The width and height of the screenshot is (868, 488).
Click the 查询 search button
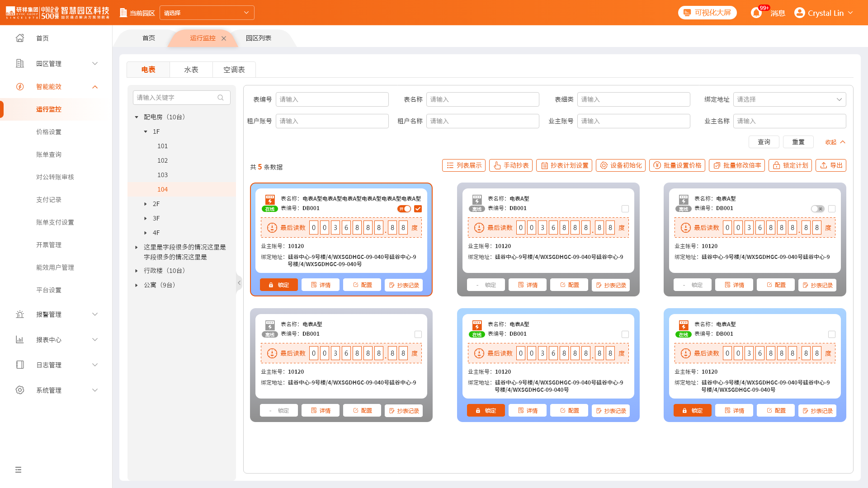(x=764, y=142)
